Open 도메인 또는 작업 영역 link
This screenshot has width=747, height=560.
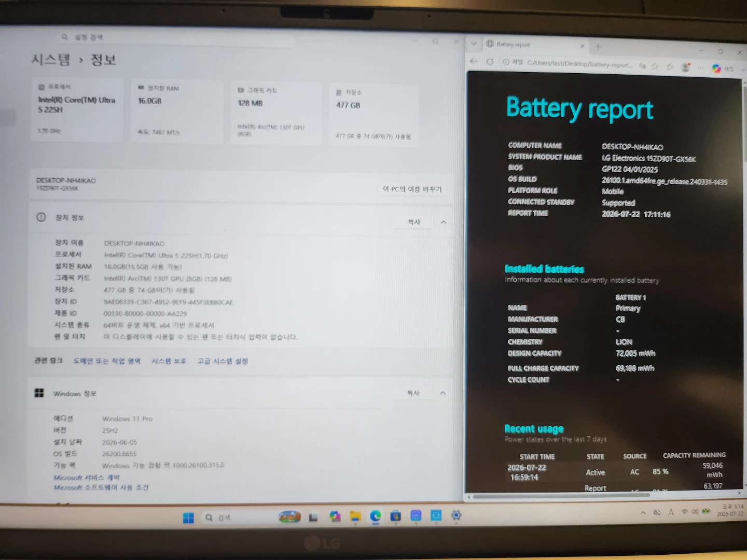[107, 361]
